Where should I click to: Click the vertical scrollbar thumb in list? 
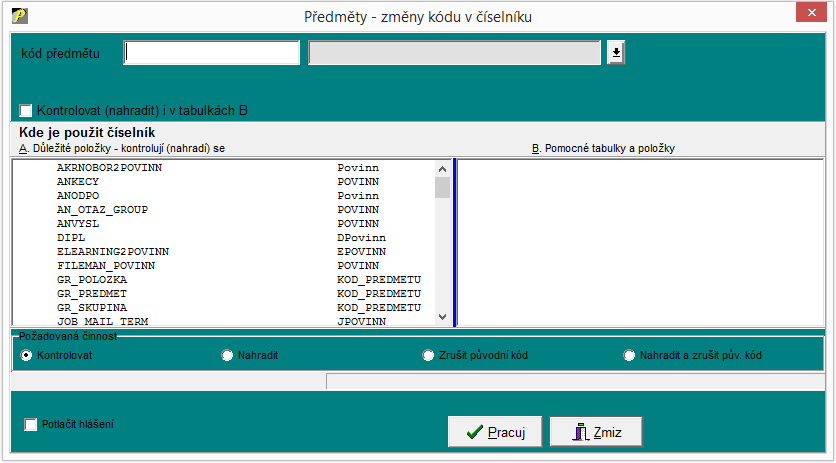[x=442, y=188]
